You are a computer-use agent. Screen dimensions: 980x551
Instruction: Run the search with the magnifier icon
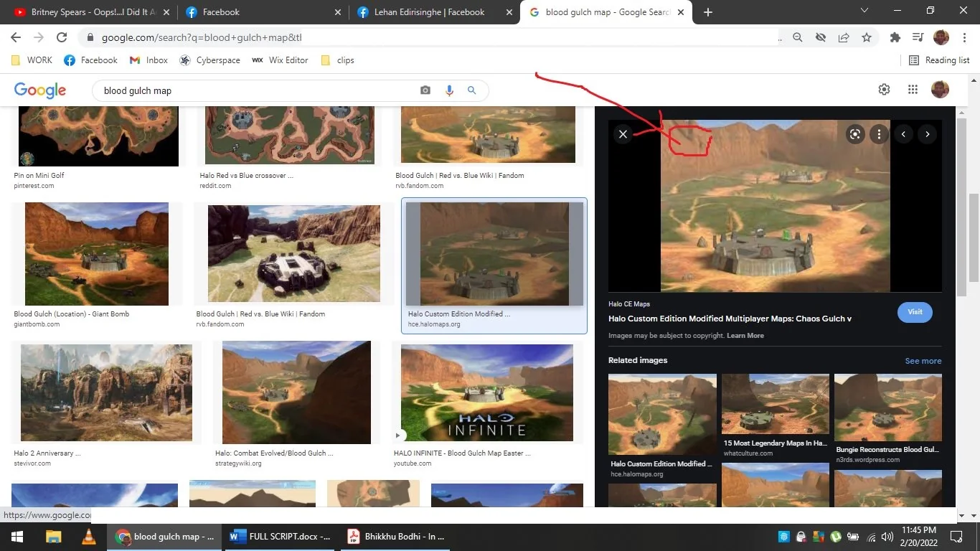[x=472, y=90]
